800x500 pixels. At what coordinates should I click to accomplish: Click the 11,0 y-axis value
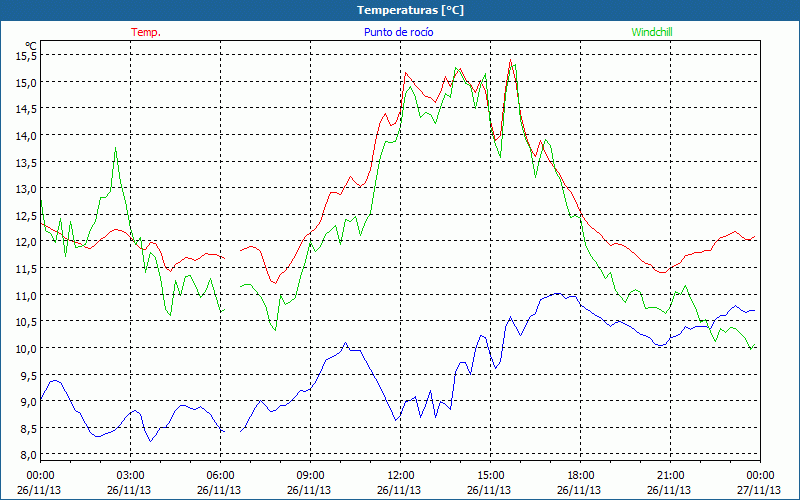tap(27, 295)
